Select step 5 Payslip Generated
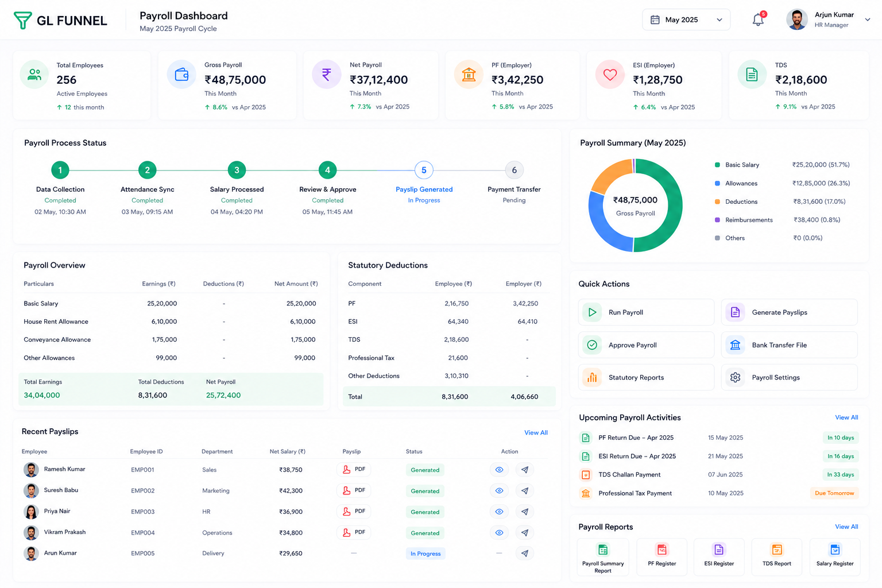This screenshot has height=588, width=882. [424, 170]
